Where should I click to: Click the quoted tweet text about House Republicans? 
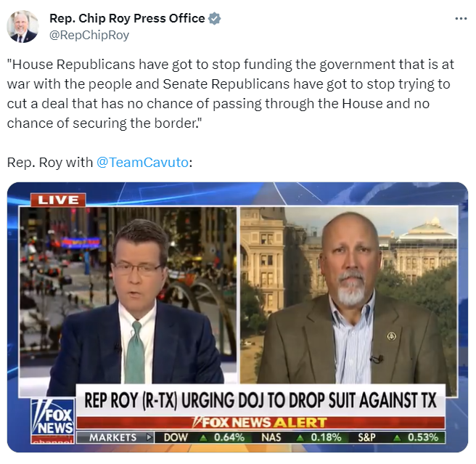pos(231,94)
